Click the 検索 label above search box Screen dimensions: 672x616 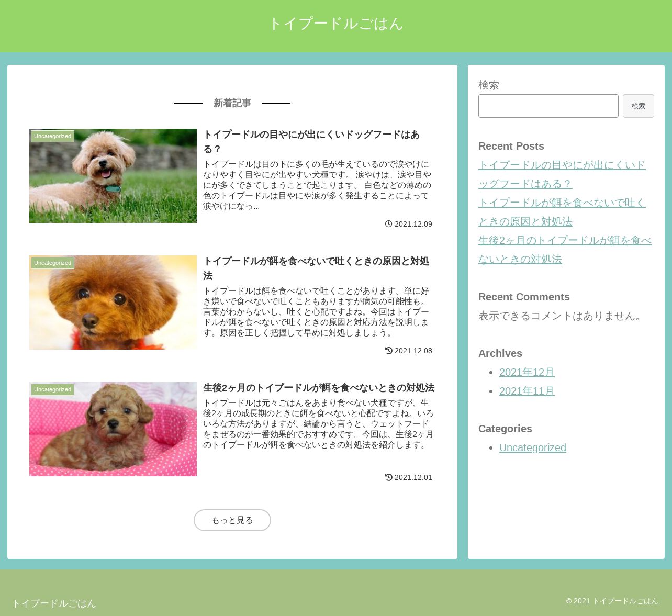coord(489,85)
